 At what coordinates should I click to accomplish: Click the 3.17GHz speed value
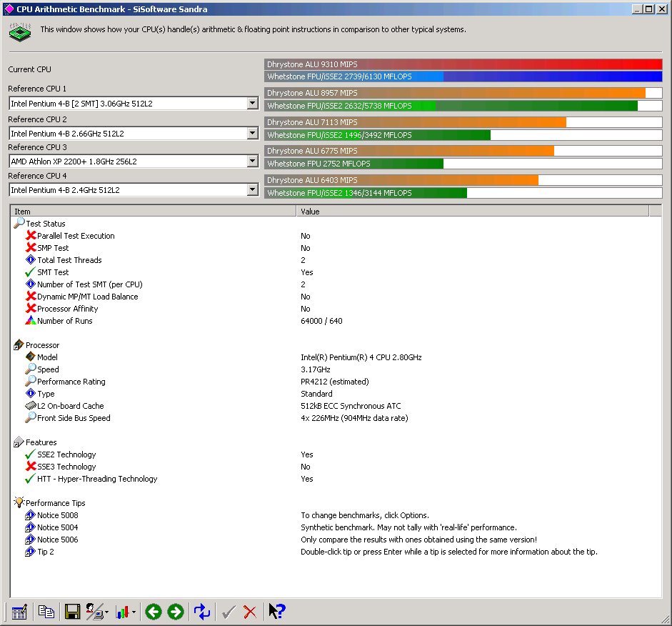[x=316, y=369]
